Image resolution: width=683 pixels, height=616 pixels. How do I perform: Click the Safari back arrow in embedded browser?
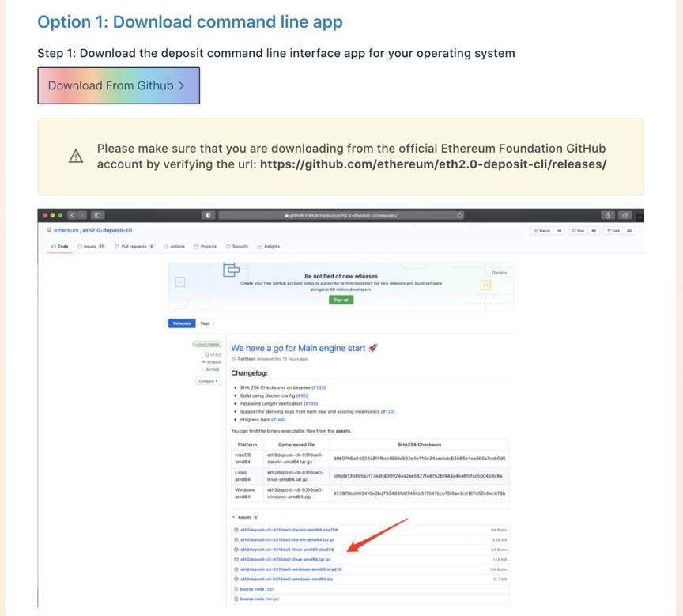tap(72, 215)
